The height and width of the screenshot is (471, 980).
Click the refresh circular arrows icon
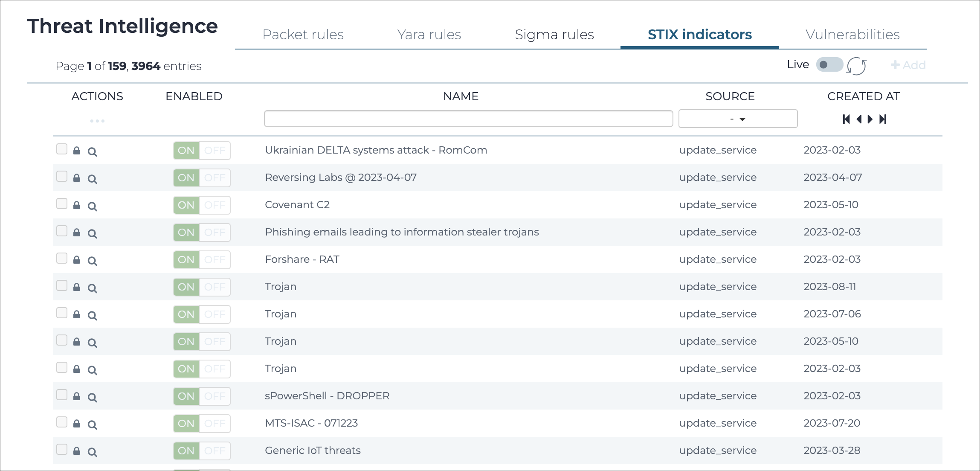pos(856,66)
